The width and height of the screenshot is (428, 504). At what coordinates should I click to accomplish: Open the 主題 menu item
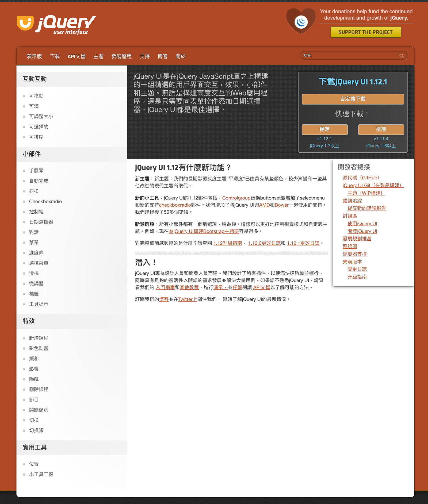click(x=98, y=56)
